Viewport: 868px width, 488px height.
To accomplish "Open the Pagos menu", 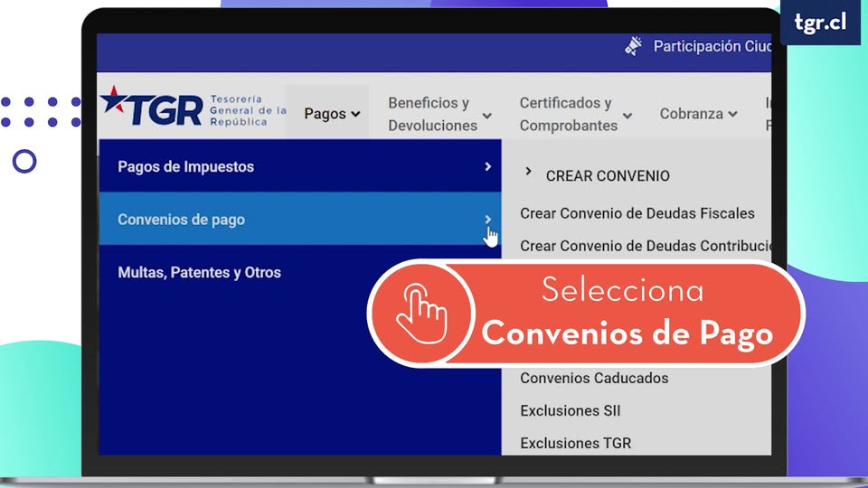I will 325,114.
